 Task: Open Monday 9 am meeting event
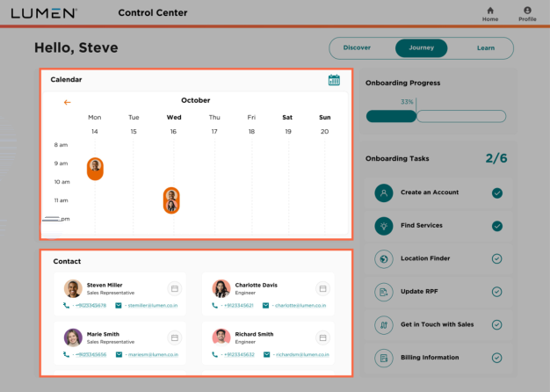click(95, 169)
